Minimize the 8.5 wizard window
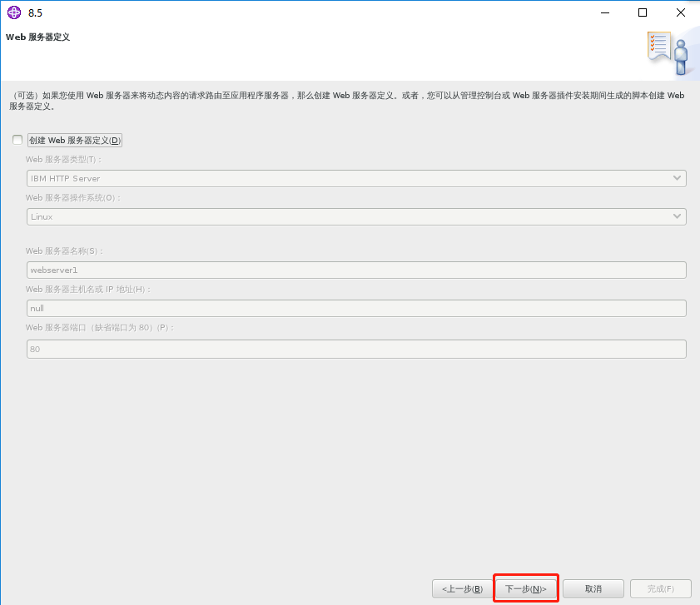 [605, 12]
